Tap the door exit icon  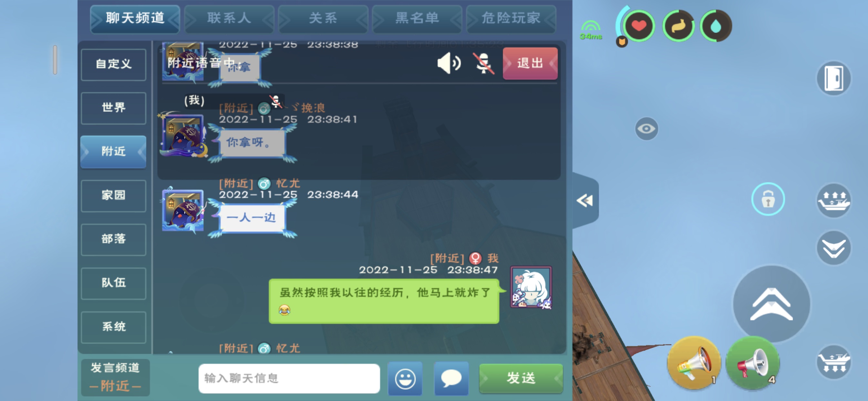834,78
